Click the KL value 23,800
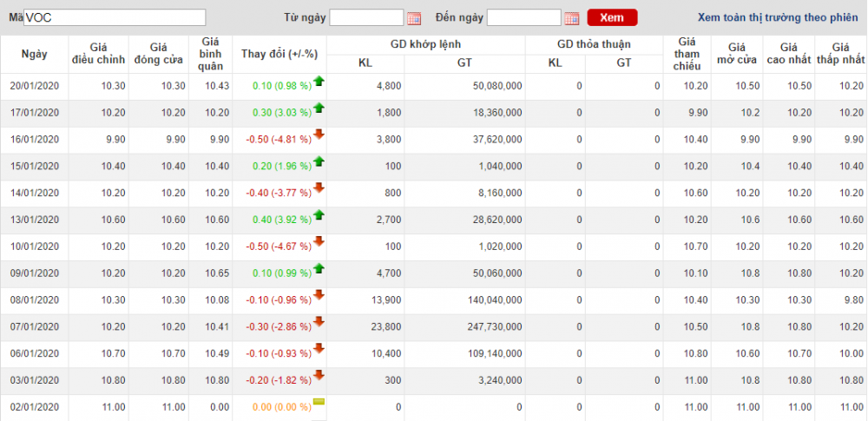Screen dimensions: 868x421 (x=386, y=327)
